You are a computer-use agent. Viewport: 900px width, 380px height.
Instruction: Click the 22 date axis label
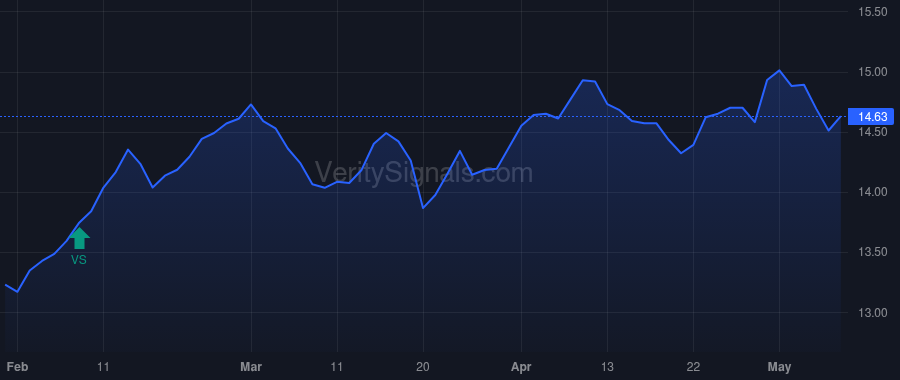(x=693, y=367)
